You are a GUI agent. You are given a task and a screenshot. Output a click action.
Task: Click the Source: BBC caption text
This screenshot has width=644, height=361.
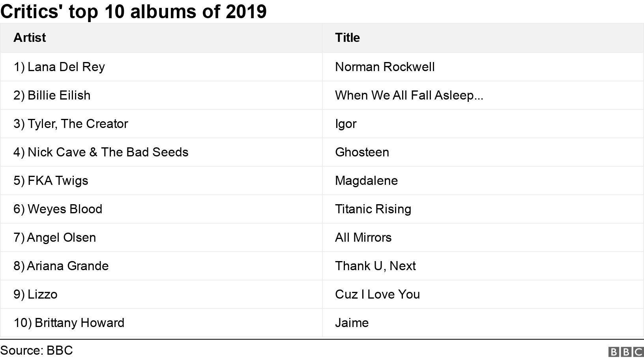37,350
